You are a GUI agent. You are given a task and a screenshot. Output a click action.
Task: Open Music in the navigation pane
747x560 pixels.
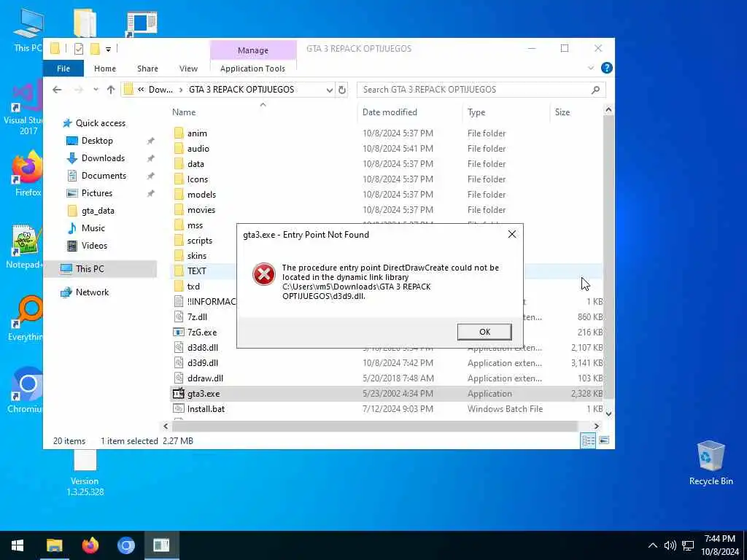[93, 228]
